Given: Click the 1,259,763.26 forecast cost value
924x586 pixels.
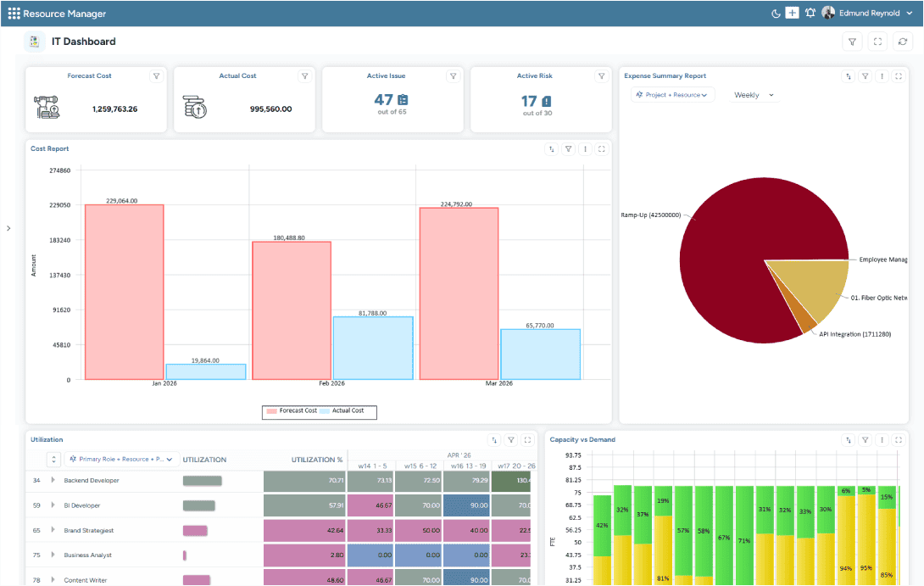Looking at the screenshot, I should 115,109.
